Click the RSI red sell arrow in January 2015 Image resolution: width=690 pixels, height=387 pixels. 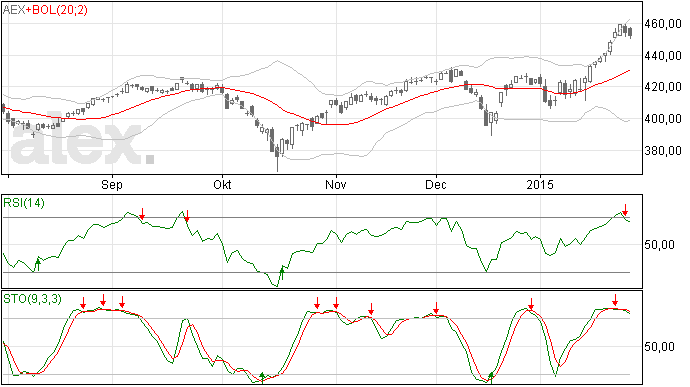[625, 210]
